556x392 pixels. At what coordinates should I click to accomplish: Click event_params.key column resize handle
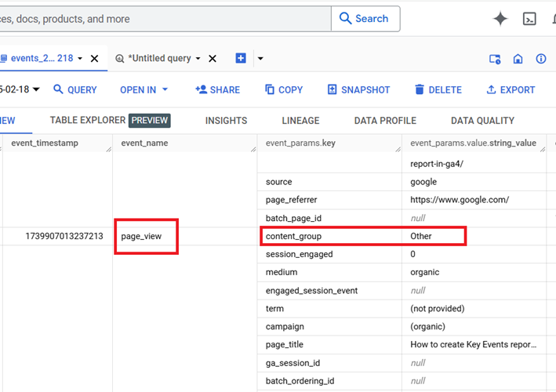pos(398,149)
